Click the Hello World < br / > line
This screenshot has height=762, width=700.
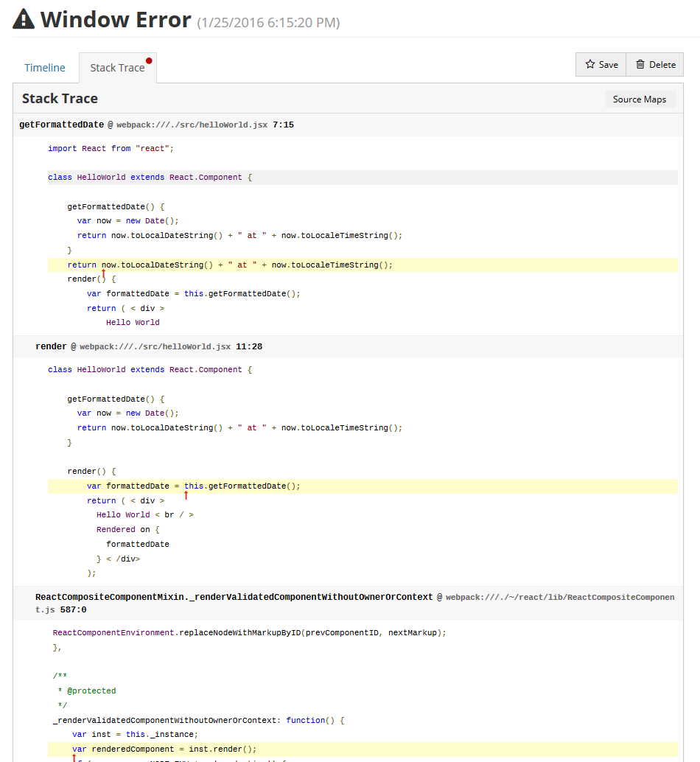click(144, 514)
